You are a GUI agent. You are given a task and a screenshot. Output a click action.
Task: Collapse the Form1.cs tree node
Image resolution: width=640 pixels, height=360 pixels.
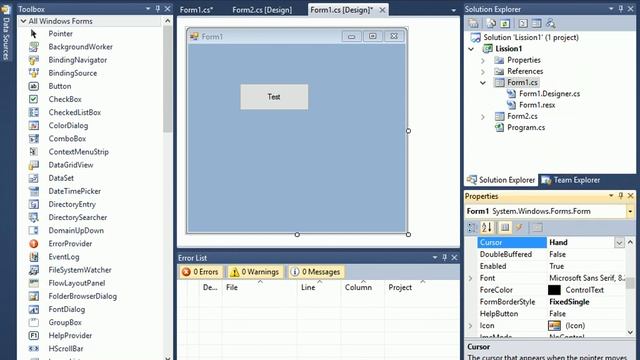coord(483,82)
